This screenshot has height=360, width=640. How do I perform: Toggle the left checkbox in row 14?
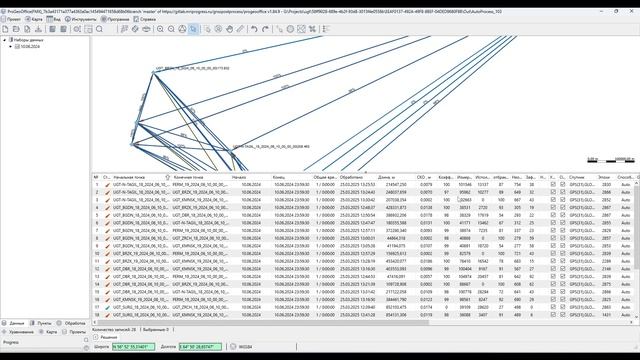[553, 284]
